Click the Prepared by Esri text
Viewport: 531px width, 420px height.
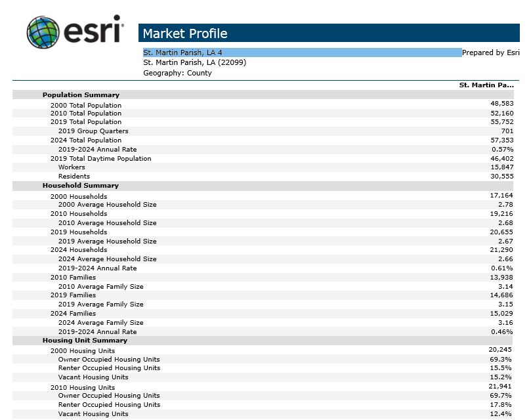[490, 52]
